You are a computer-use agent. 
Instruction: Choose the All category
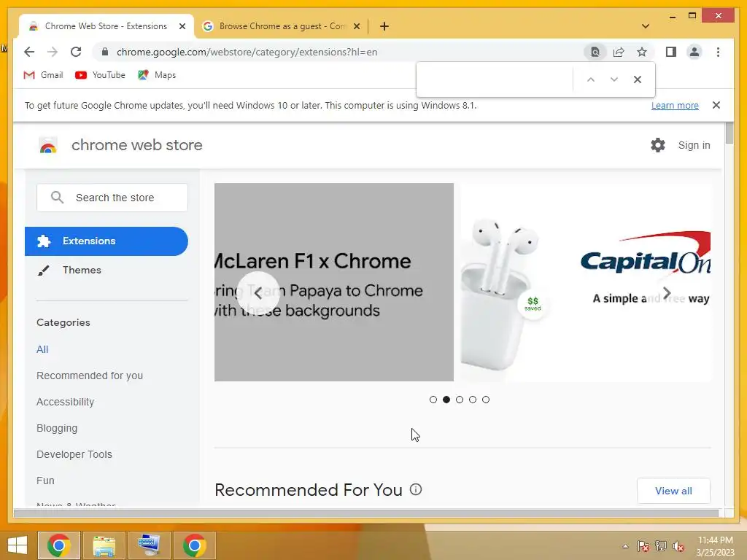42,349
